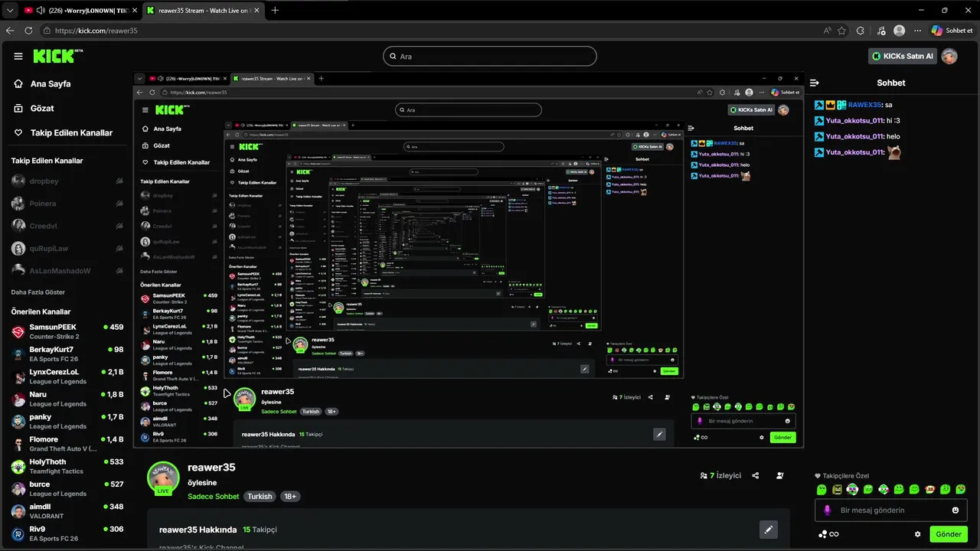Screen dimensions: 980x551
Task: Open the emoji picker in message box
Action: click(955, 510)
